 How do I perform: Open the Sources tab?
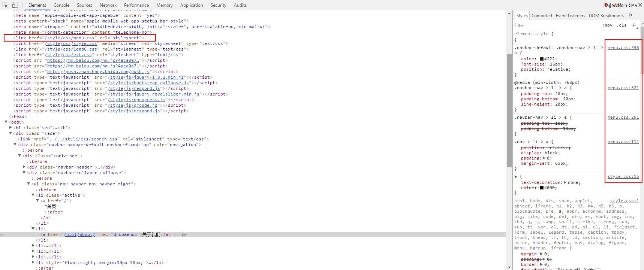(x=84, y=5)
